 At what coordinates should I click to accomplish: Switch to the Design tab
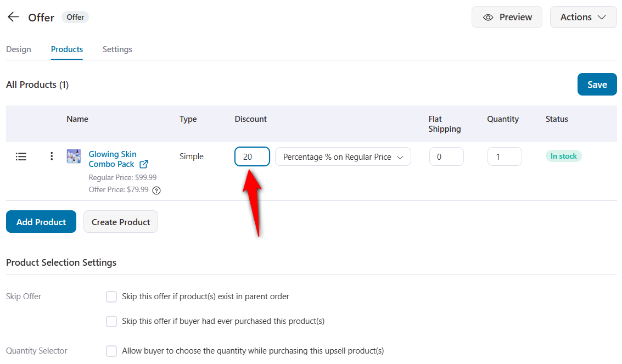pyautogui.click(x=19, y=49)
